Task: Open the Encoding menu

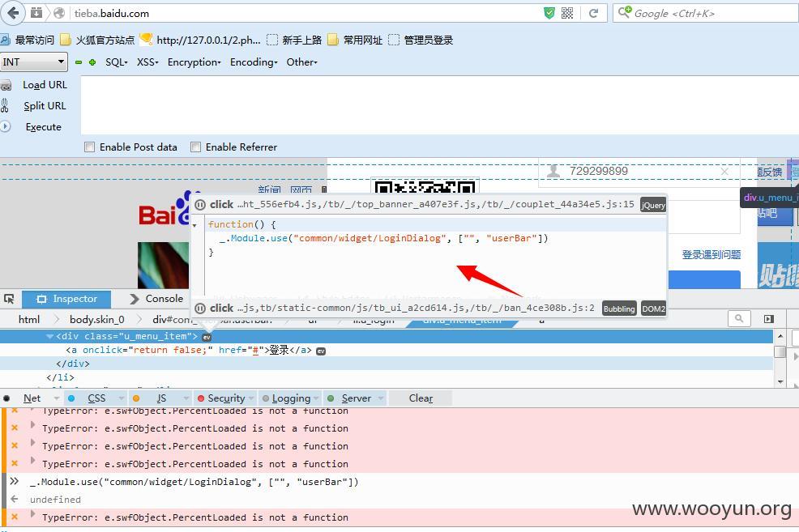Action: (x=254, y=62)
